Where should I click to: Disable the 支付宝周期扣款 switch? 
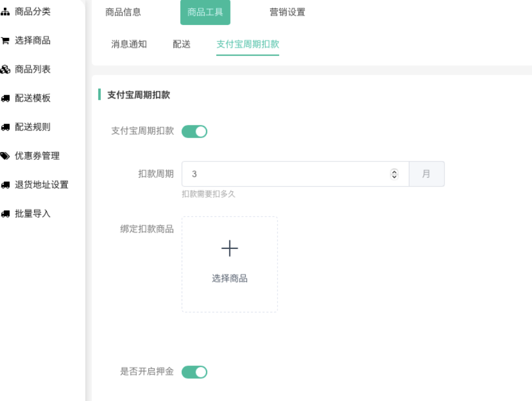coord(194,131)
